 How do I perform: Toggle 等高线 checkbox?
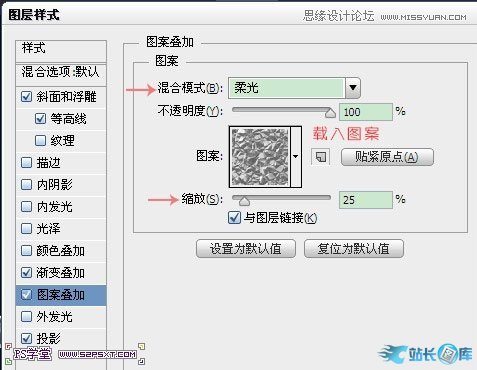pyautogui.click(x=40, y=118)
